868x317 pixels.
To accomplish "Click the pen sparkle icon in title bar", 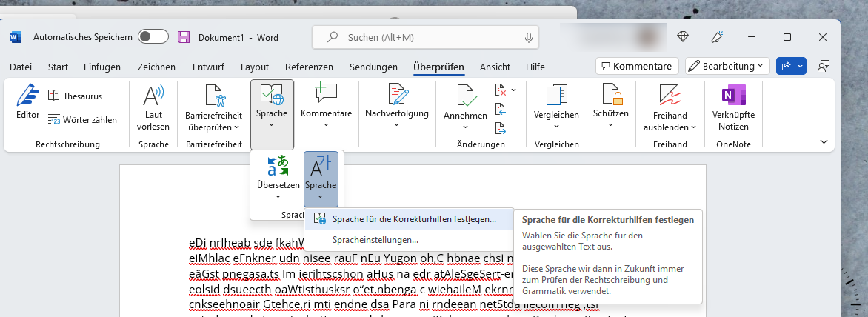I will click(x=718, y=37).
